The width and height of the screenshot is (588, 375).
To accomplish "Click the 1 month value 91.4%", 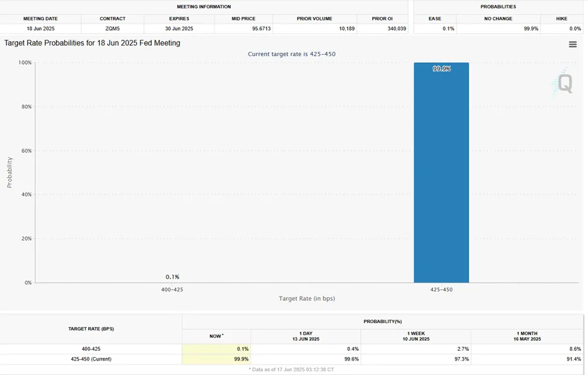I will [x=574, y=359].
